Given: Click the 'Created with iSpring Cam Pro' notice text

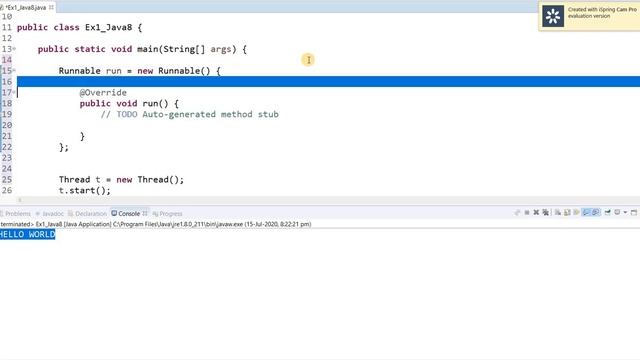Looking at the screenshot, I should tap(602, 13).
